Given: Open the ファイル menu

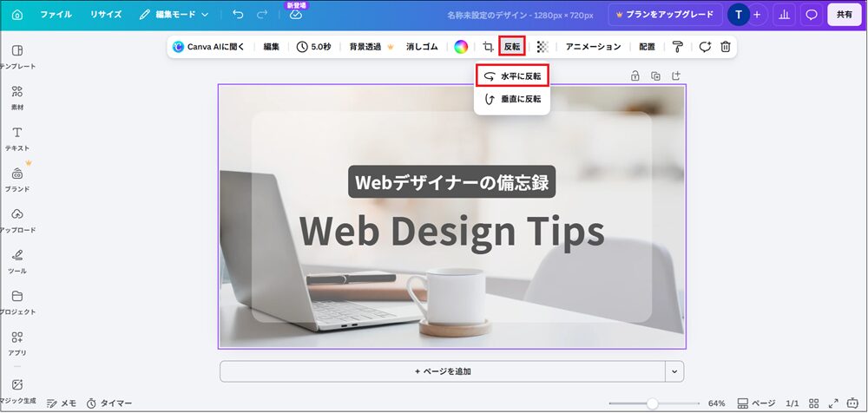Looking at the screenshot, I should (x=56, y=15).
